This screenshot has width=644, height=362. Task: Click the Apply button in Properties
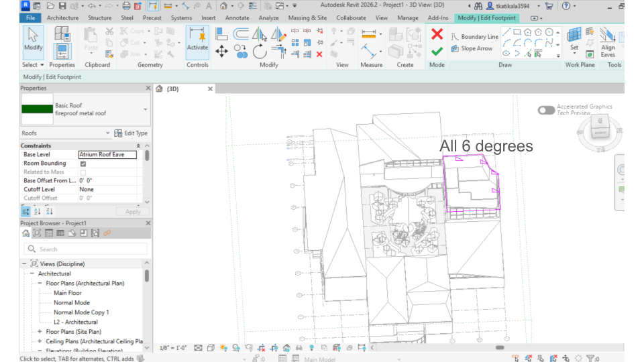pyautogui.click(x=132, y=212)
